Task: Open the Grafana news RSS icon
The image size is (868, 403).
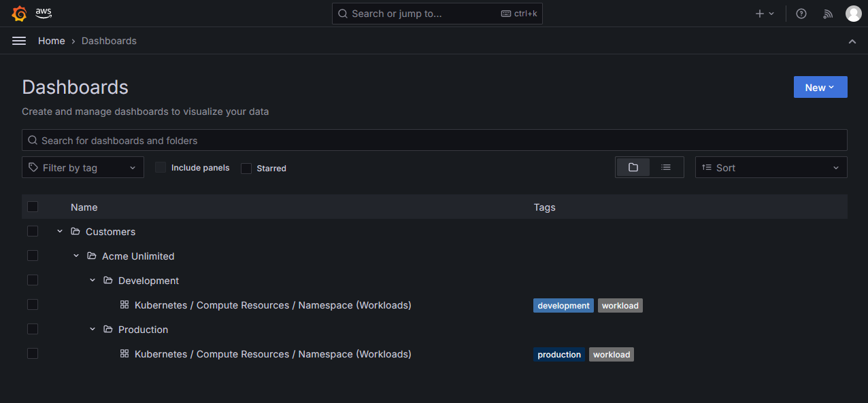Action: (827, 13)
